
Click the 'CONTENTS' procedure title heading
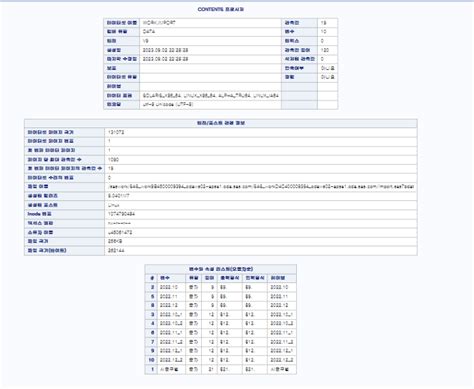tap(220, 9)
